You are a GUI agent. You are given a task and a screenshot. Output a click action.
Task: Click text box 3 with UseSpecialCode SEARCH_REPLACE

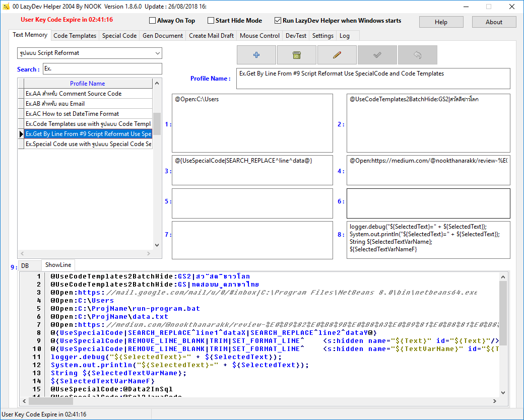pos(252,170)
